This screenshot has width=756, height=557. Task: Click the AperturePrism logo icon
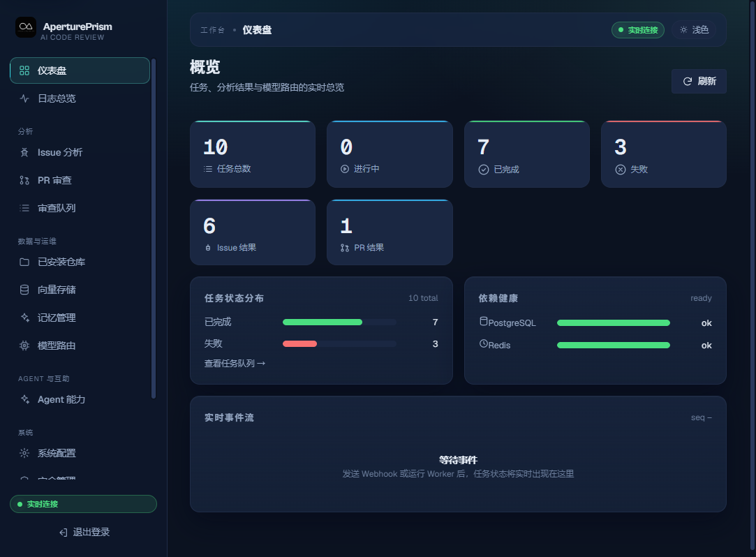tap(26, 27)
